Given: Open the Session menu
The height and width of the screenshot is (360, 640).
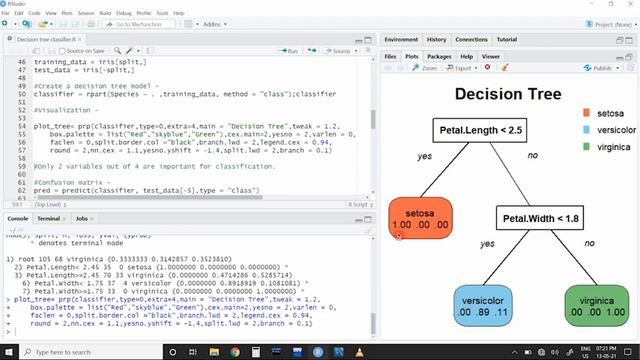Looking at the screenshot, I should [86, 13].
